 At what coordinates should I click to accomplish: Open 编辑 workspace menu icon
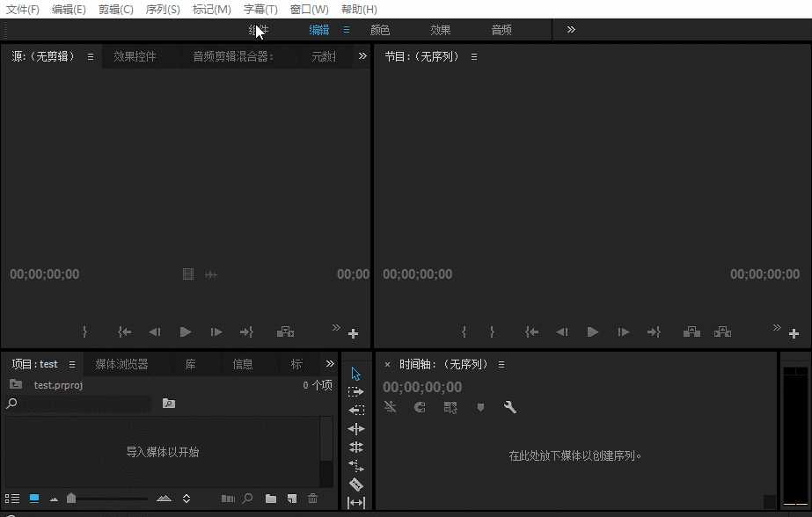(x=346, y=30)
